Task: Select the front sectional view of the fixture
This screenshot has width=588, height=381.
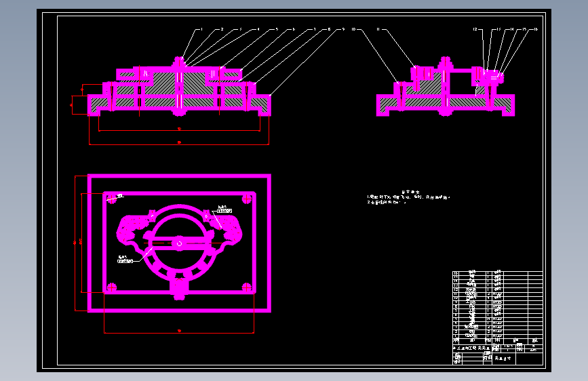Action: coord(179,87)
